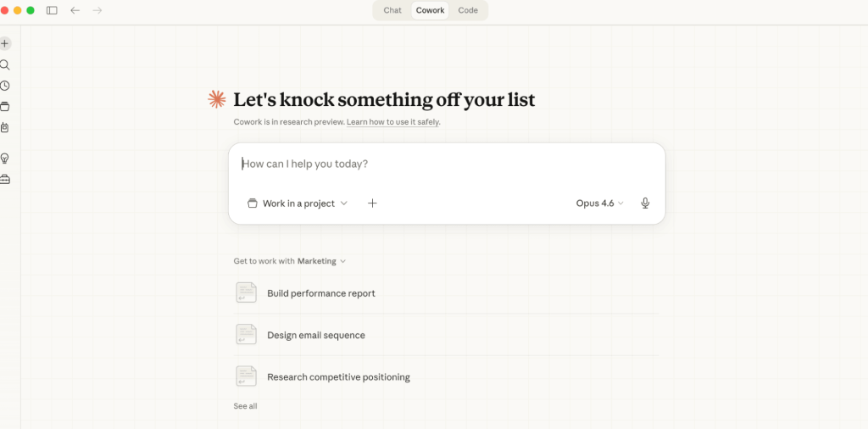The image size is (868, 429).
Task: Go forward with the right arrow
Action: (x=97, y=10)
